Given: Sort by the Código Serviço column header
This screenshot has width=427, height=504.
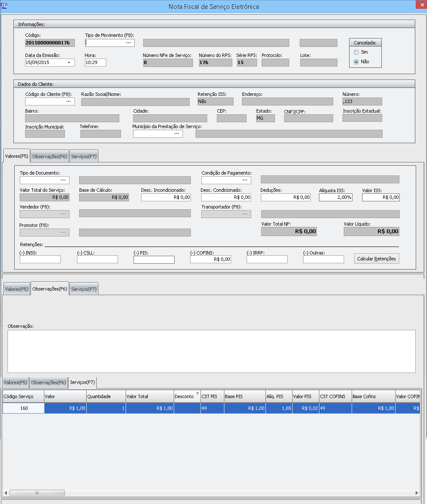Looking at the screenshot, I should coord(23,396).
